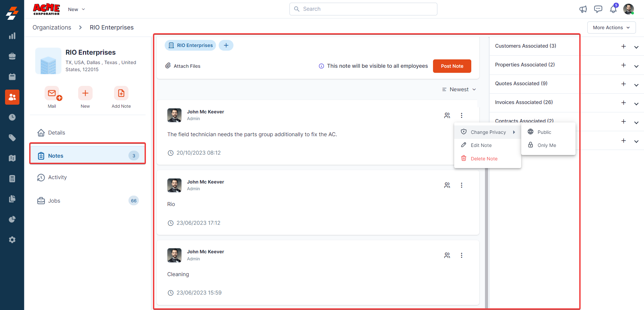Switch to the Jobs tab
Image resolution: width=644 pixels, height=310 pixels.
click(x=88, y=201)
